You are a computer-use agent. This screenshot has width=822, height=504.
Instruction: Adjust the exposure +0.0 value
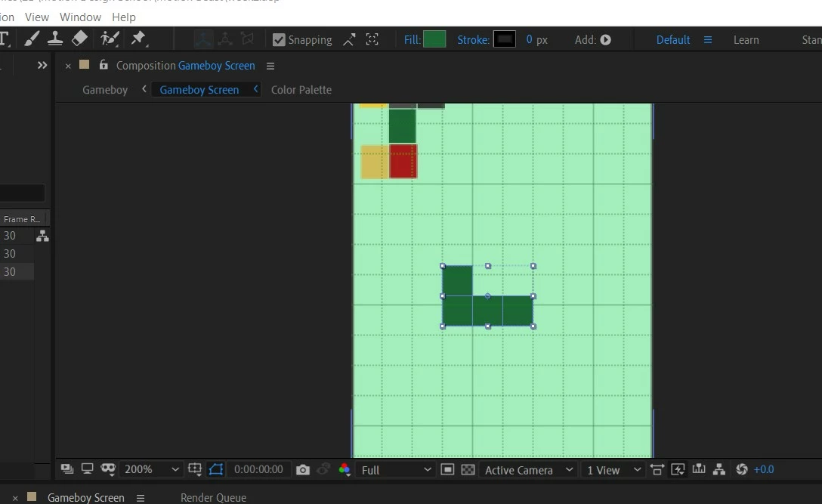coord(763,469)
